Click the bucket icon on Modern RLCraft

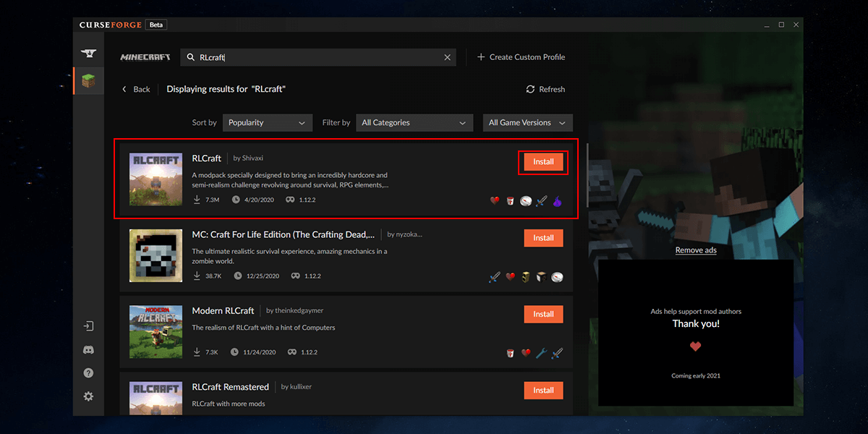[510, 353]
